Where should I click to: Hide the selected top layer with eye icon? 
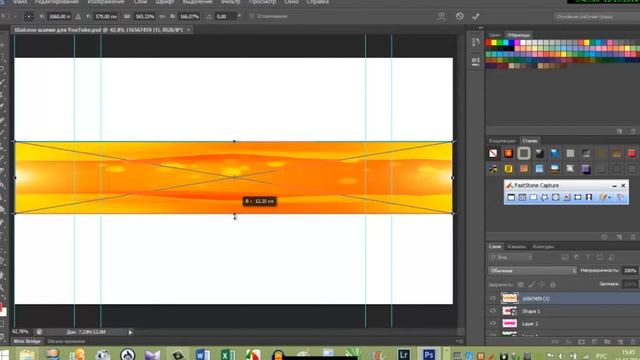click(x=493, y=298)
